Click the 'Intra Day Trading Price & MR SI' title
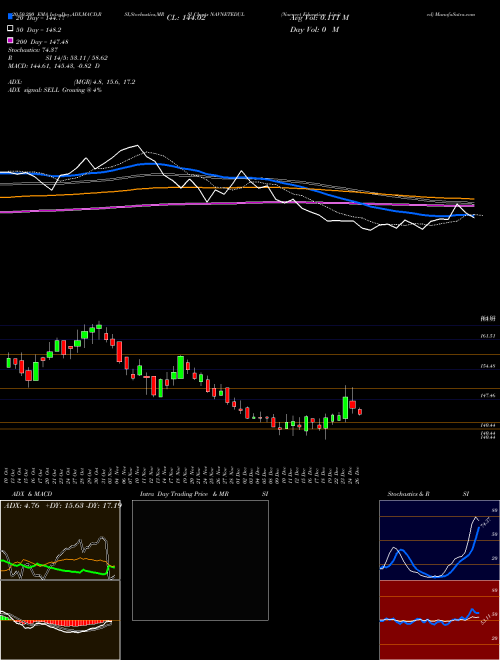 [x=204, y=494]
